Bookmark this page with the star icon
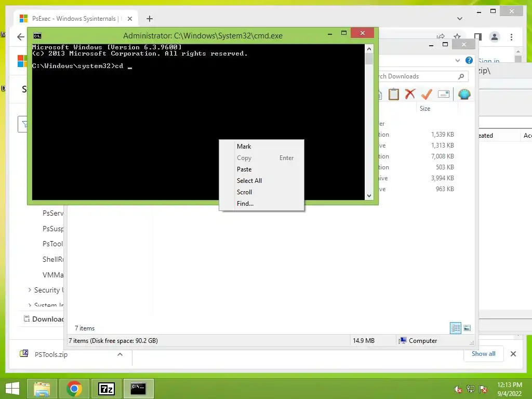532x399 pixels. (x=457, y=36)
